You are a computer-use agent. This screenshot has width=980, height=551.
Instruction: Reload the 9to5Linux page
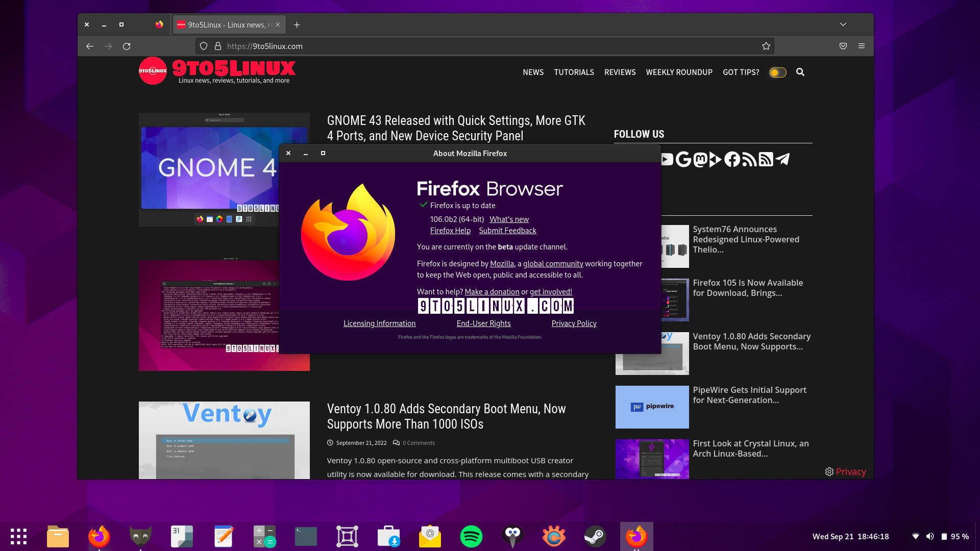(127, 46)
